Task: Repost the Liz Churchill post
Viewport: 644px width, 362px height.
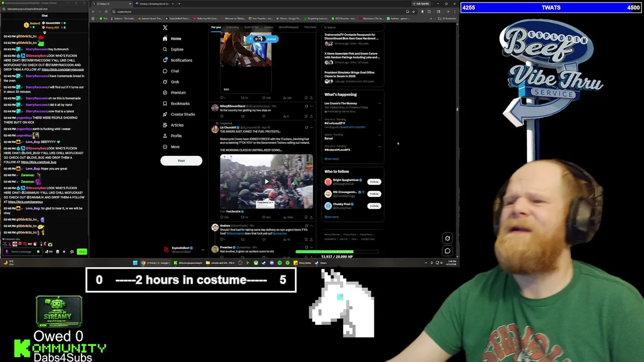Action: coord(243,217)
